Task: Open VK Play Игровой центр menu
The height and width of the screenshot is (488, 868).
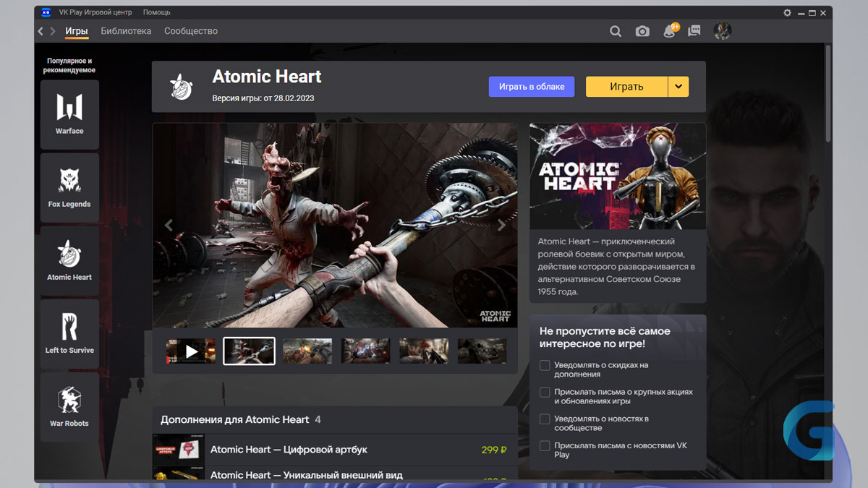Action: click(95, 12)
